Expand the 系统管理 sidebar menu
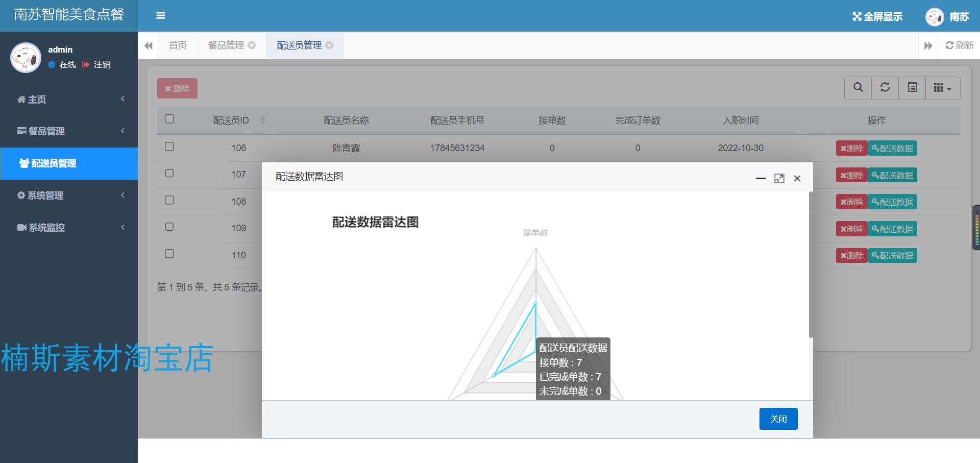Image resolution: width=980 pixels, height=463 pixels. pyautogui.click(x=69, y=196)
